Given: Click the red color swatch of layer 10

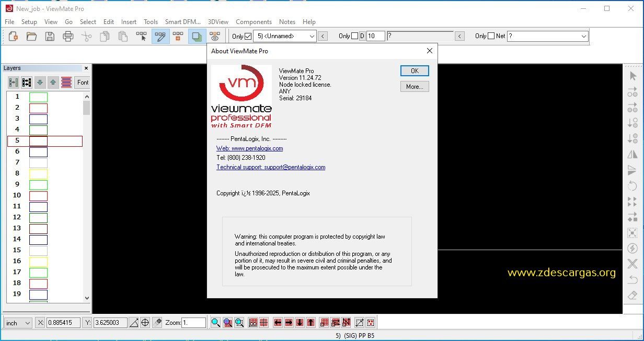Looking at the screenshot, I should click(x=38, y=196).
